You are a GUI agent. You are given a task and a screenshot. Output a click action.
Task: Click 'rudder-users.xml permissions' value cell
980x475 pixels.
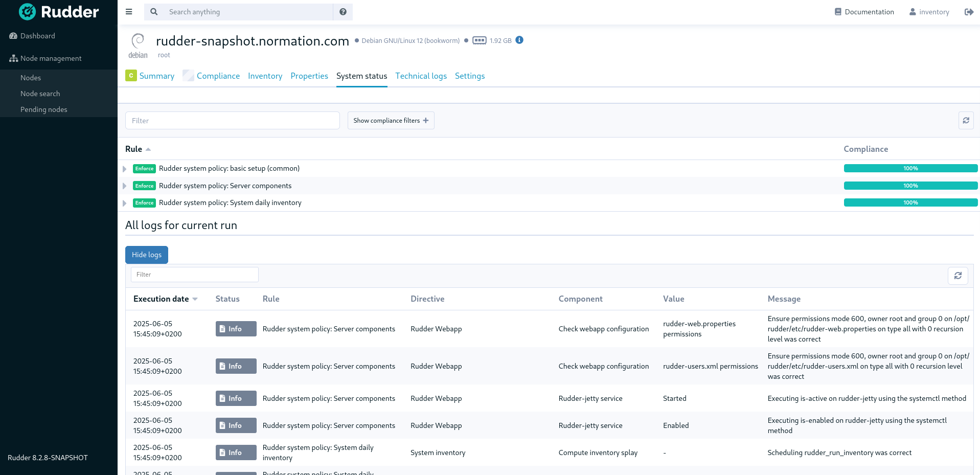pos(711,366)
